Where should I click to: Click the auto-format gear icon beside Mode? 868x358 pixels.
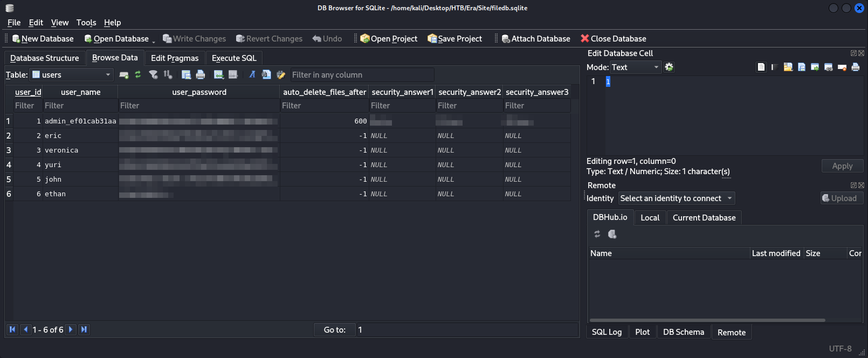tap(669, 67)
